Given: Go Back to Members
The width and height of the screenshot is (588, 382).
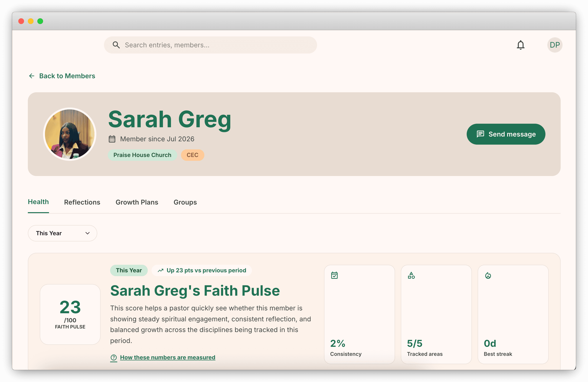Looking at the screenshot, I should (x=62, y=76).
